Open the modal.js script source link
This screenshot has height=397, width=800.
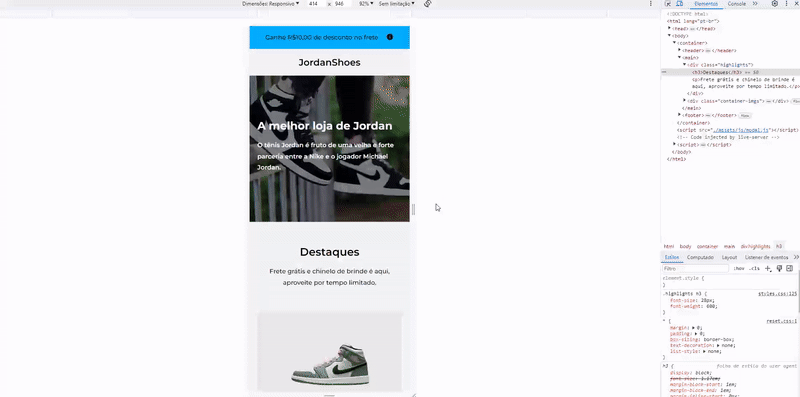(742, 130)
